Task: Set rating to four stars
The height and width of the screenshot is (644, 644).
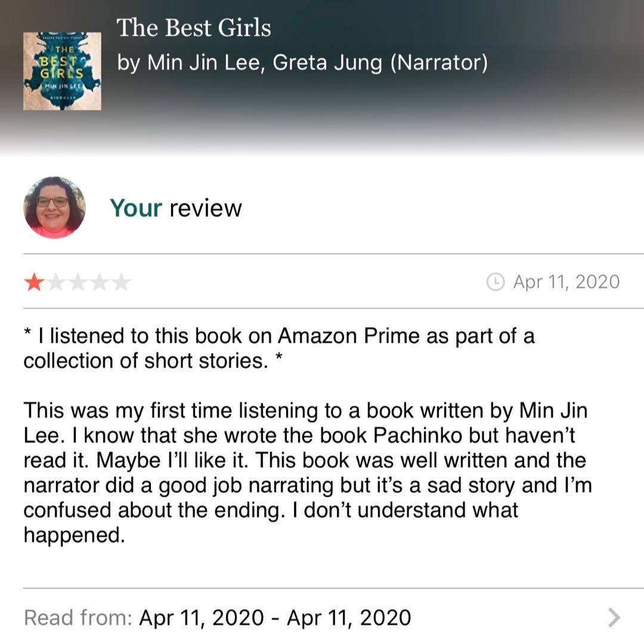Action: pos(99,282)
